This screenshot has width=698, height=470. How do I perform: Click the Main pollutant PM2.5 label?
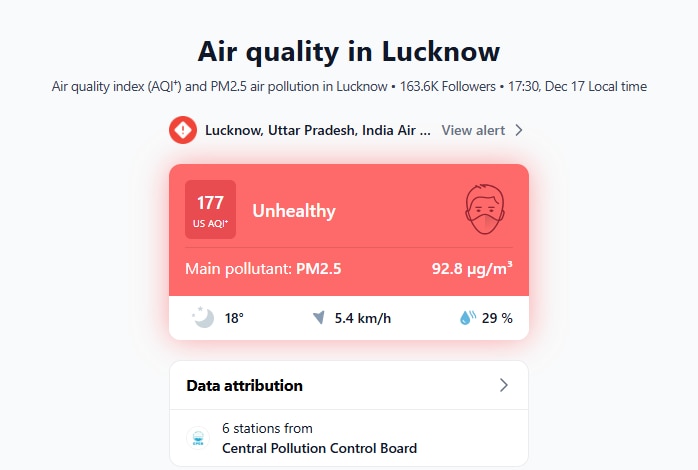tap(263, 268)
